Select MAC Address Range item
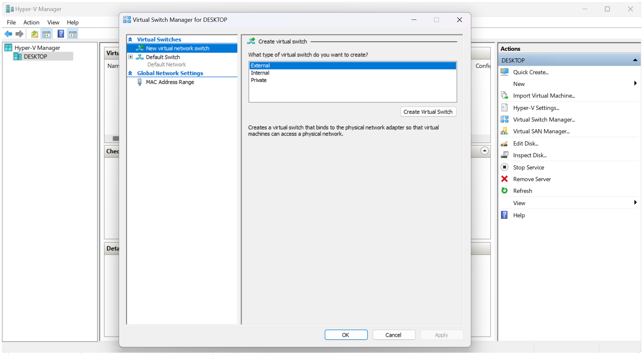Screen dimensions: 644x355 [x=170, y=82]
